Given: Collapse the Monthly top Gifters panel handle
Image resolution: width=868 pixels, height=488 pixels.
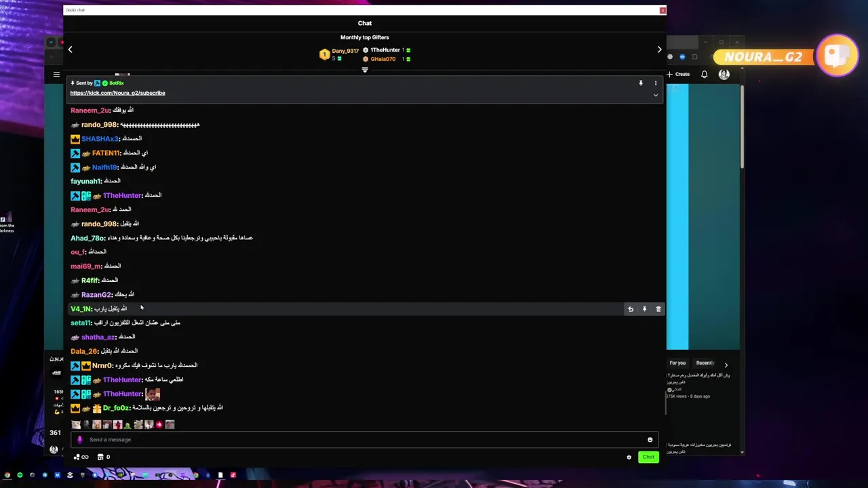Looking at the screenshot, I should (x=365, y=70).
